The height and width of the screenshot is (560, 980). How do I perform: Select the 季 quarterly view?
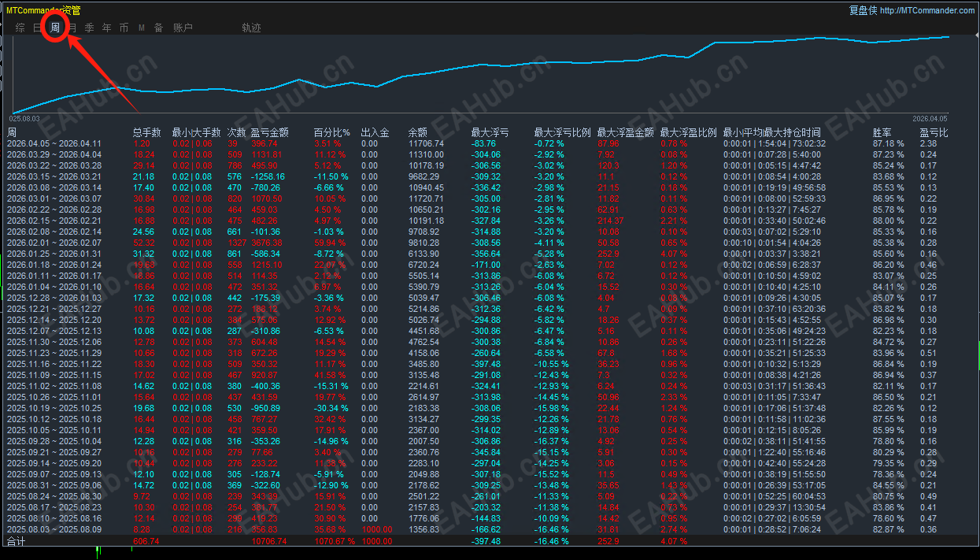(88, 27)
